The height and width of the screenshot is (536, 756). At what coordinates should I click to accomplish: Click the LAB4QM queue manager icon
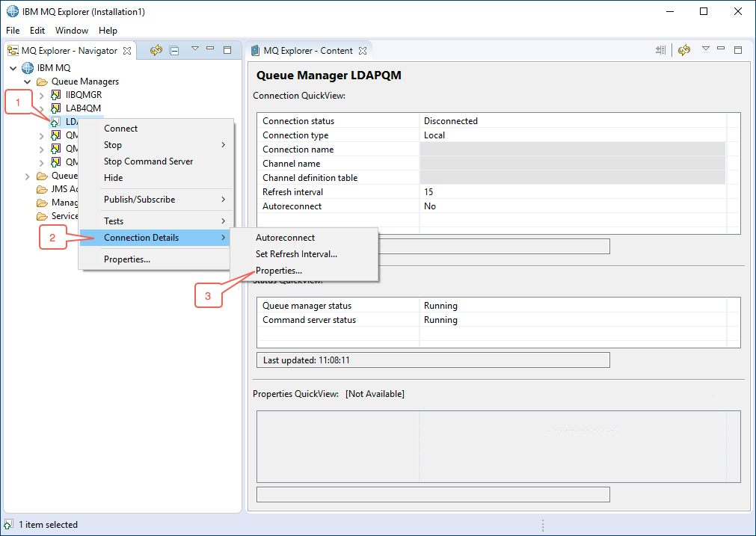click(56, 108)
